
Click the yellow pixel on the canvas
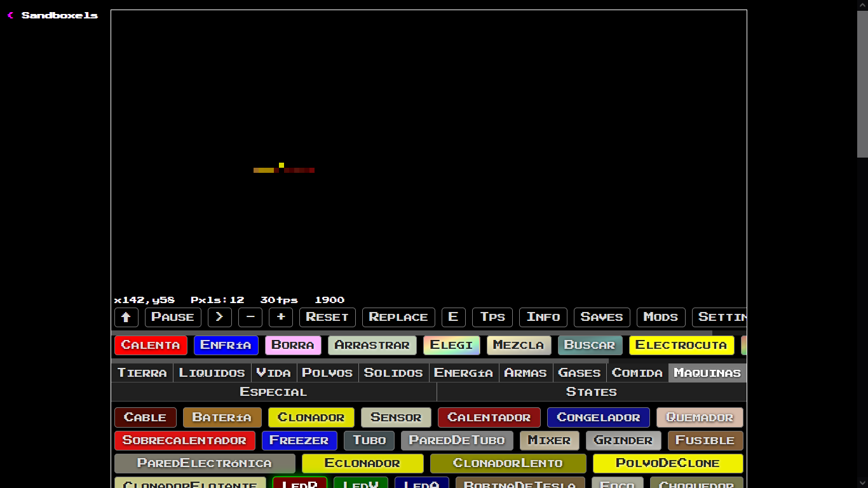[x=281, y=165]
